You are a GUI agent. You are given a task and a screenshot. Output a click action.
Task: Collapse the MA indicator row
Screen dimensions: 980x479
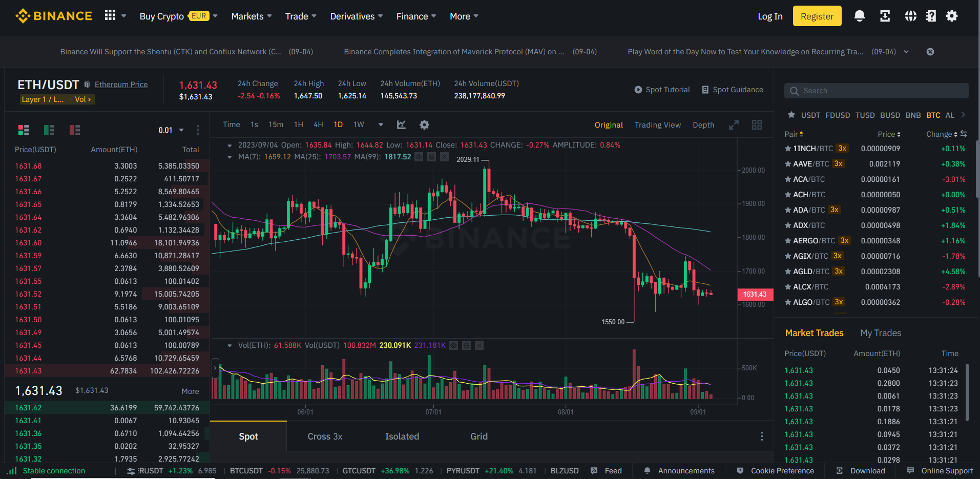tap(230, 157)
